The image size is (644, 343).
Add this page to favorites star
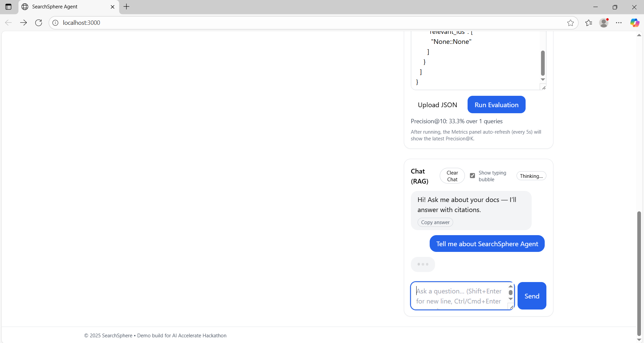570,23
